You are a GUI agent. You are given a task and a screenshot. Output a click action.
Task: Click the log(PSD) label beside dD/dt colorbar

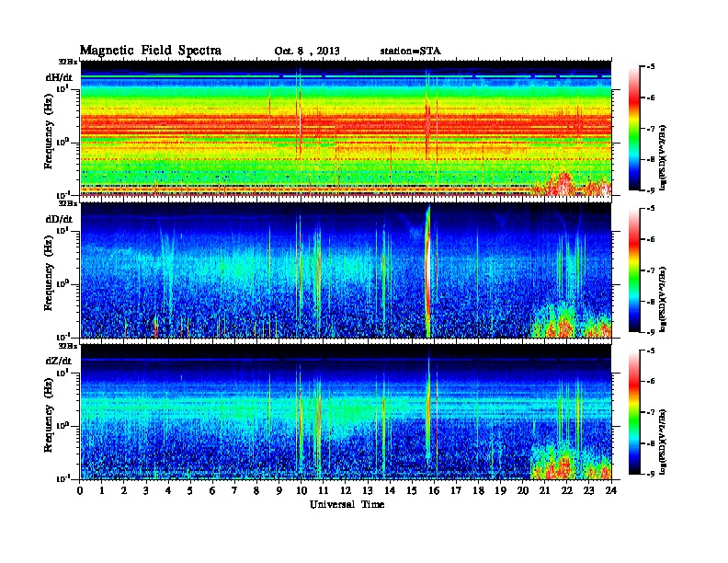[664, 300]
